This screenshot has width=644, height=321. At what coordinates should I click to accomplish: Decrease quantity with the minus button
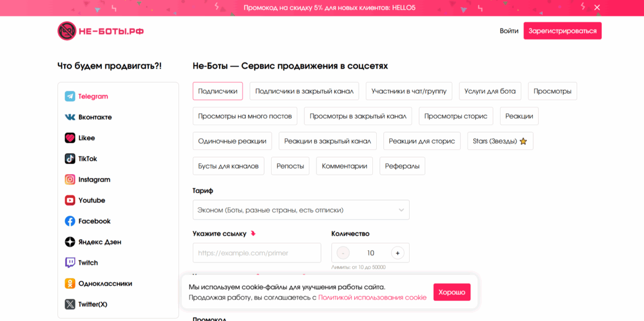[x=343, y=253]
